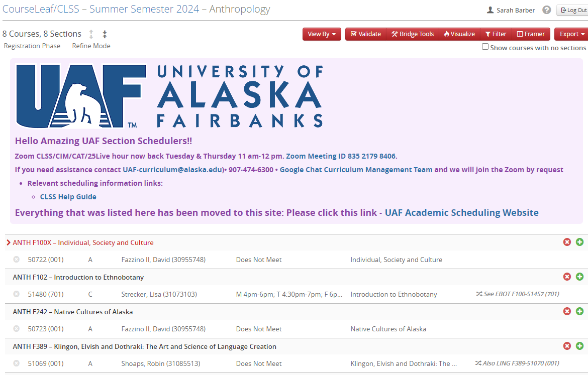Click the collapse all sections arrows icon
Image resolution: width=588 pixels, height=375 pixels.
[105, 34]
